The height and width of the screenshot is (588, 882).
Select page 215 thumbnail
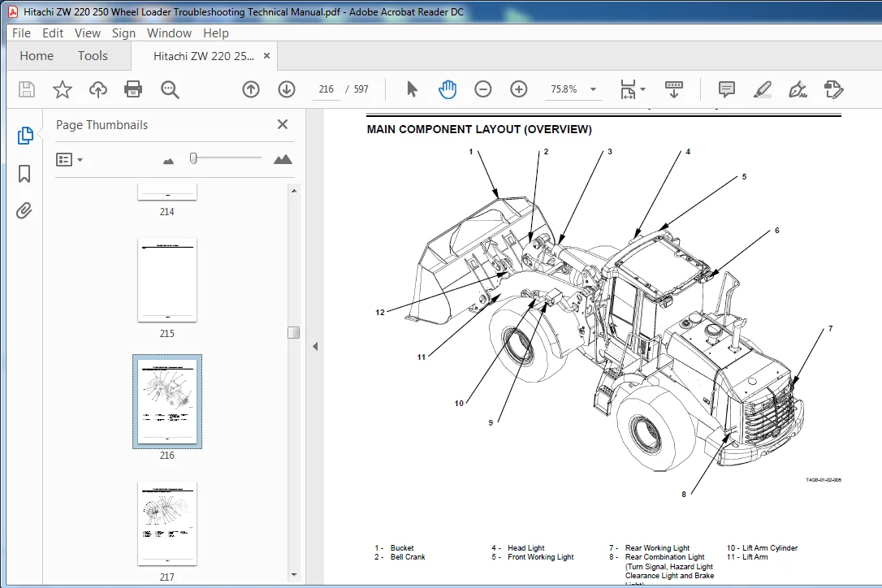coord(167,280)
